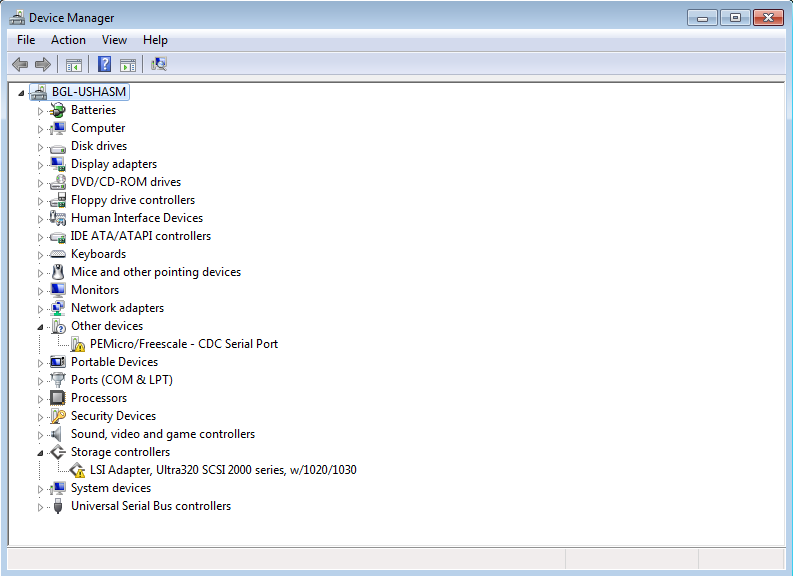The width and height of the screenshot is (793, 576).
Task: Open the View menu
Action: [114, 40]
